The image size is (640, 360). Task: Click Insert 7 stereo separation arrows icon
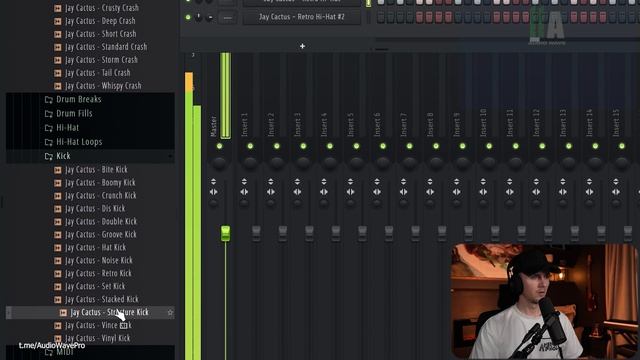pos(403,192)
